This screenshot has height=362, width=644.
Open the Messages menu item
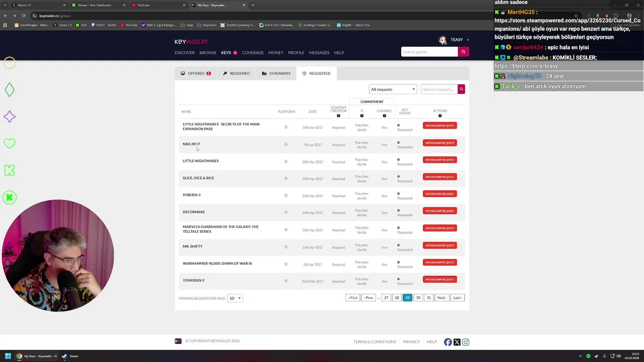(x=319, y=53)
